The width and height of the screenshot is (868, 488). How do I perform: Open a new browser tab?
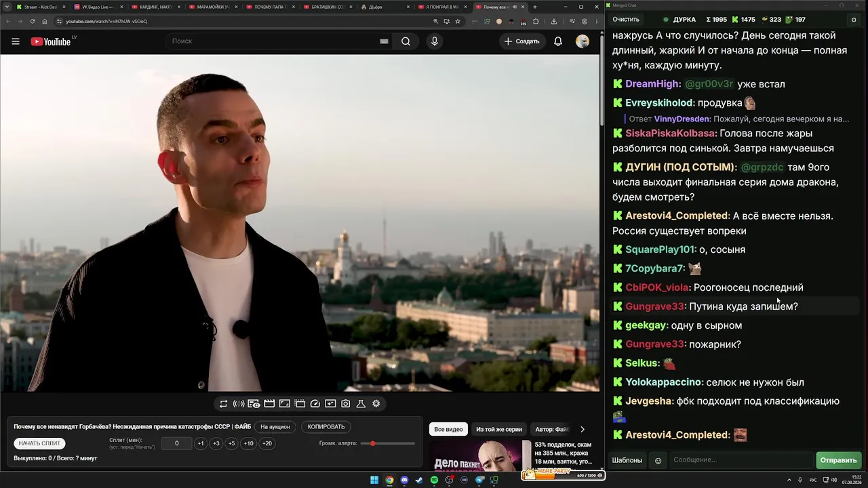click(535, 7)
